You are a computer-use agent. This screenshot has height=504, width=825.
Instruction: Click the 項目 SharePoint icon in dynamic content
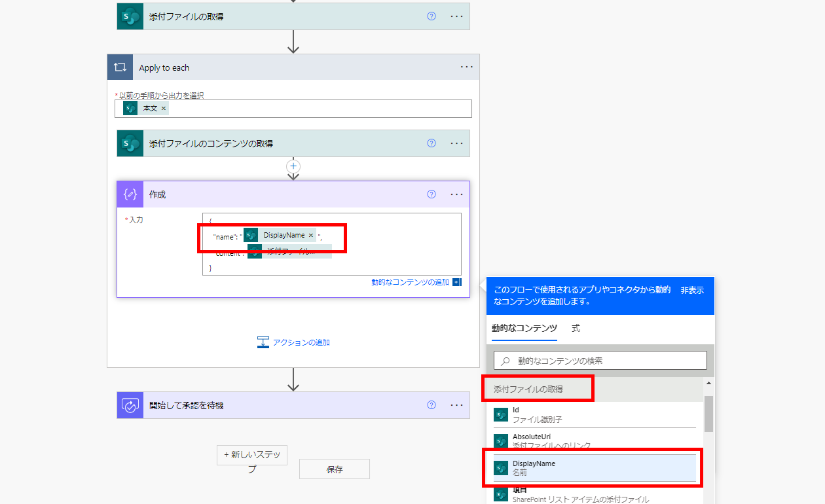click(501, 495)
